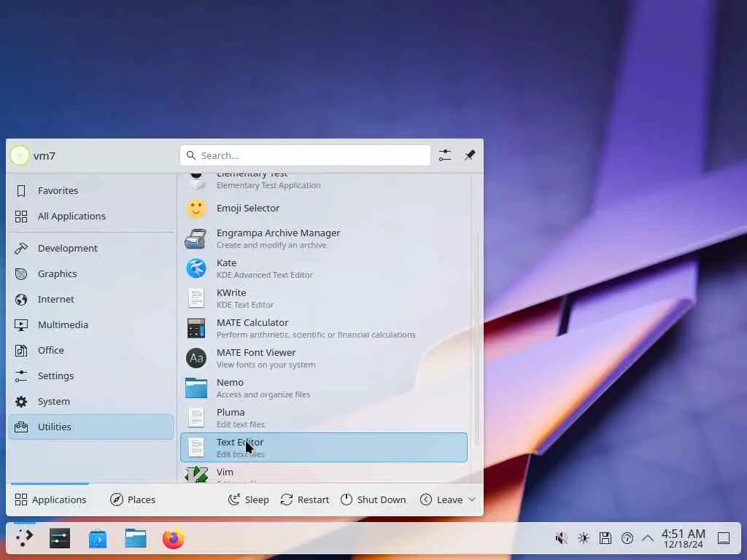747x560 pixels.
Task: Click 'View fonts on your system' text
Action: [266, 365]
